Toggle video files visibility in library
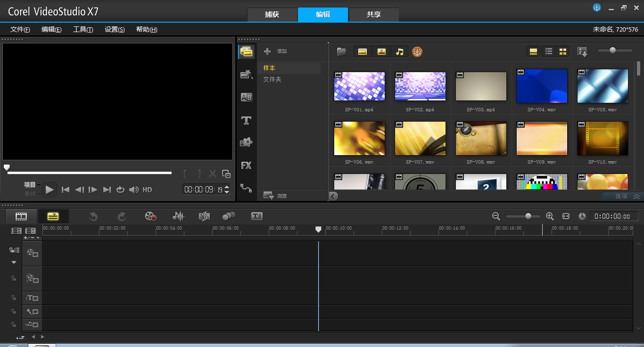Screen dimensions: 644x347 (363, 52)
